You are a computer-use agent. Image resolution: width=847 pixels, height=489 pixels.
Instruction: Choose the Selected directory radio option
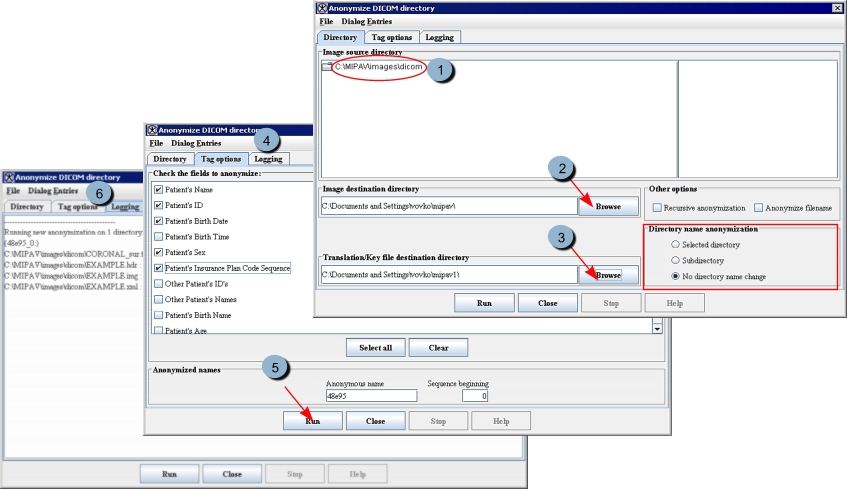click(x=676, y=244)
